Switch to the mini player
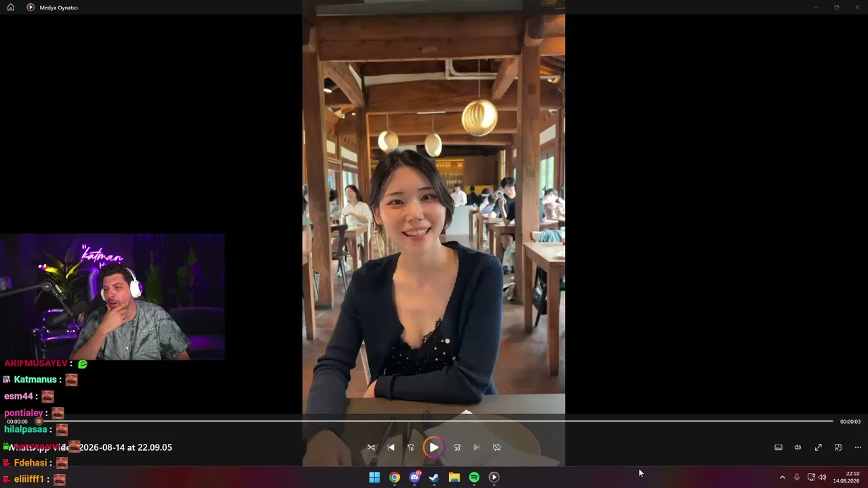Image resolution: width=868 pixels, height=488 pixels. tap(838, 447)
